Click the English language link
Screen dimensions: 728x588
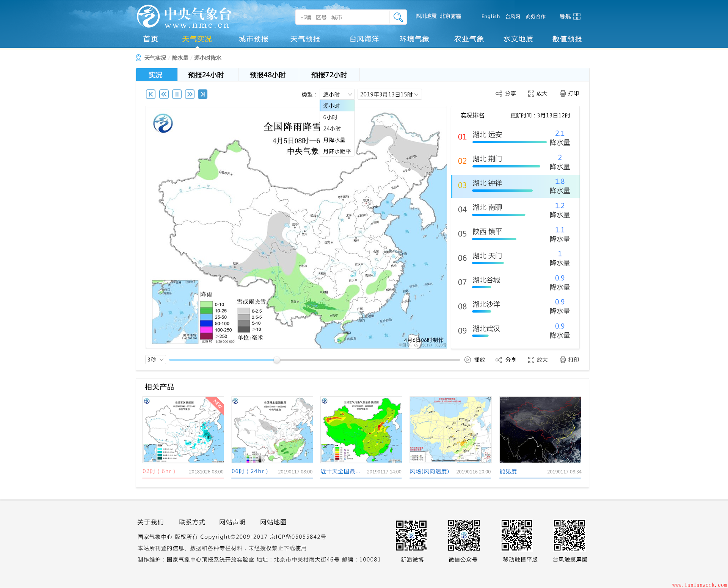coord(490,17)
